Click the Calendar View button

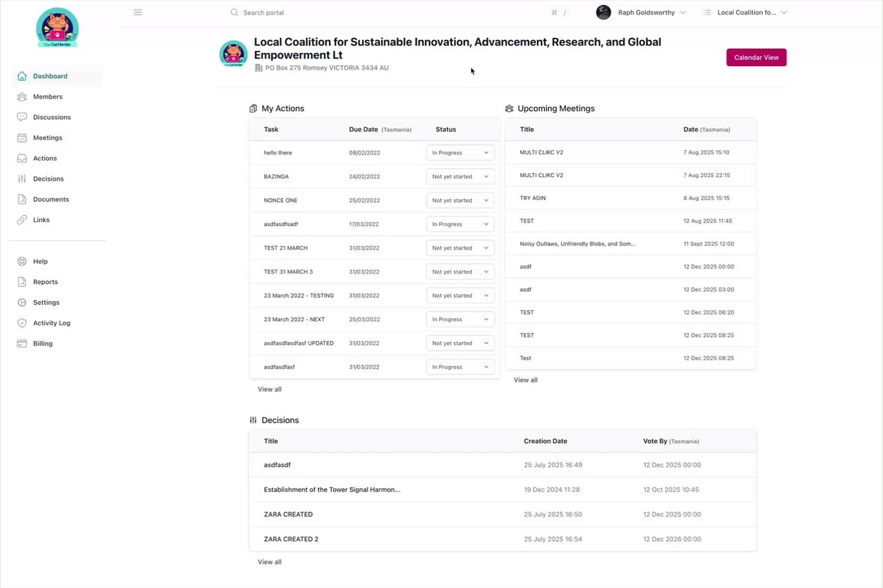click(756, 58)
